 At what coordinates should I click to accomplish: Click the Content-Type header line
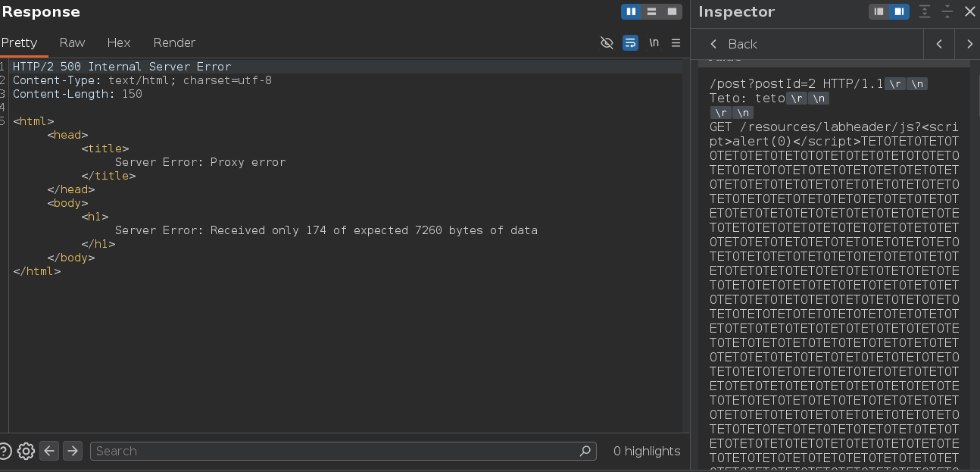coord(142,80)
